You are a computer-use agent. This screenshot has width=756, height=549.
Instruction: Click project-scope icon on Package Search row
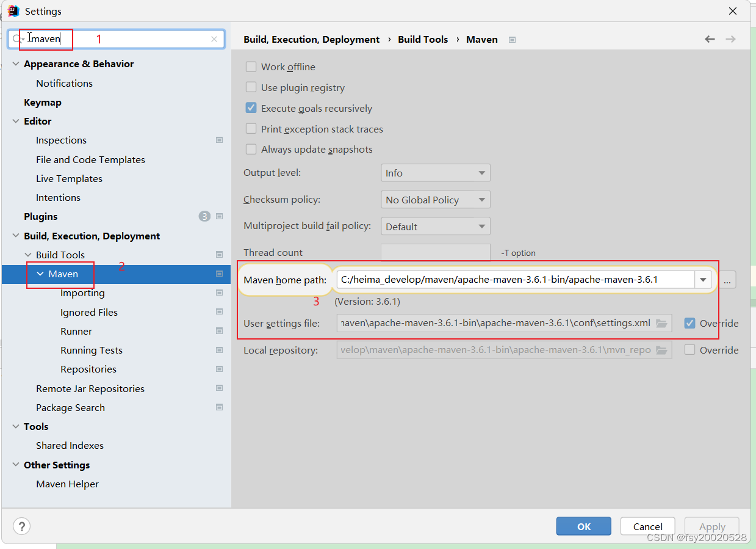point(220,407)
